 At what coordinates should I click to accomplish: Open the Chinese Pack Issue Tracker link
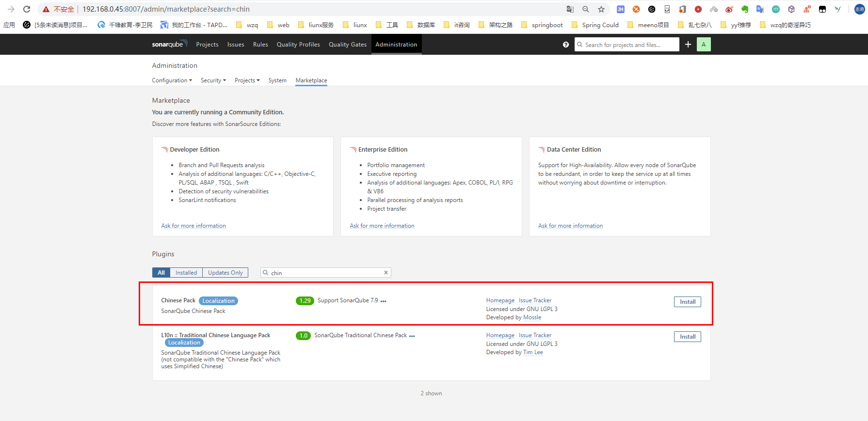(535, 300)
